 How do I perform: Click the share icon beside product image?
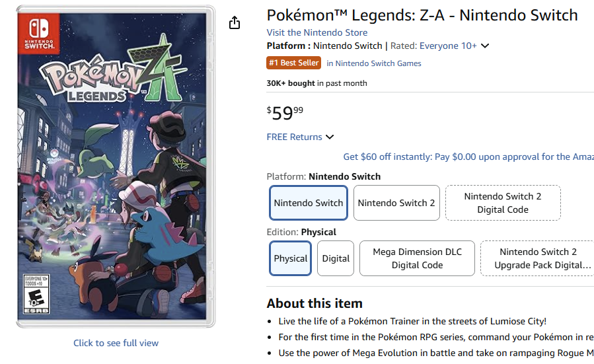pos(235,23)
